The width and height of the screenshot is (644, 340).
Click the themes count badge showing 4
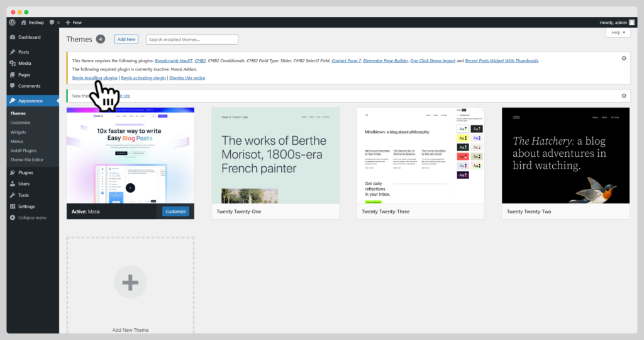click(101, 39)
